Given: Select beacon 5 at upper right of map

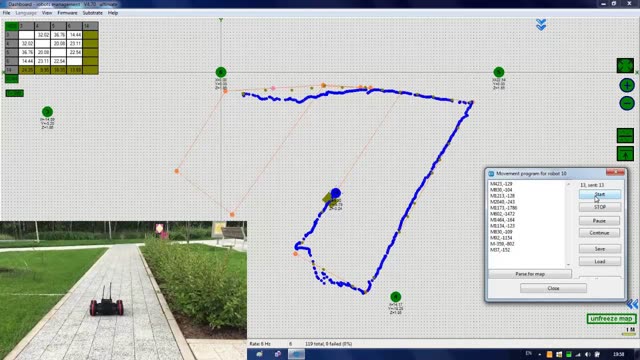Looking at the screenshot, I should tap(498, 72).
